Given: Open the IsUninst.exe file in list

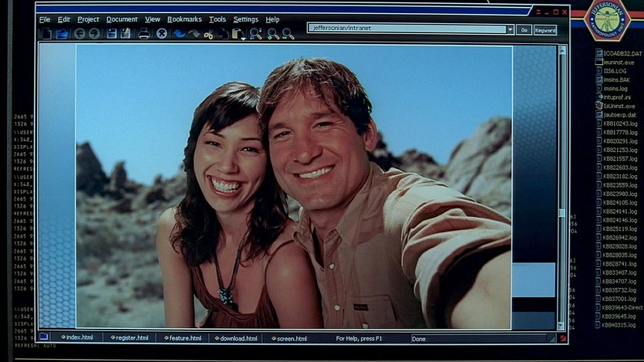Looking at the screenshot, I should pyautogui.click(x=615, y=105).
